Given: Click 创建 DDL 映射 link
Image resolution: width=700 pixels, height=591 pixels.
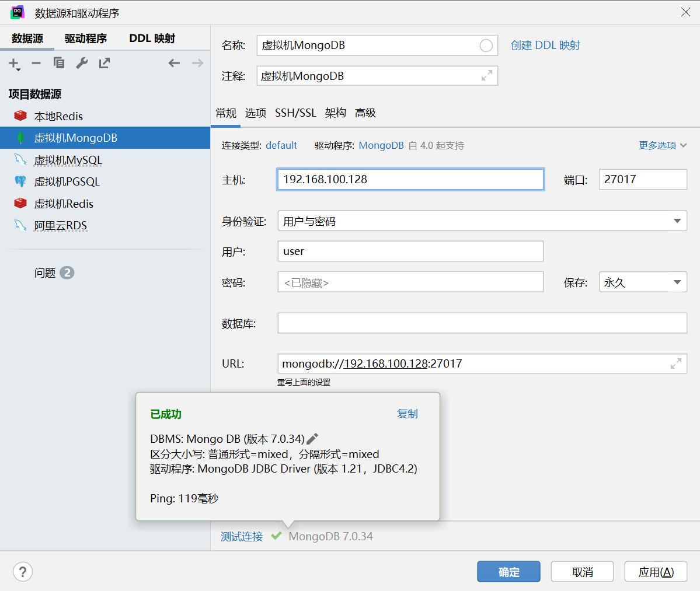Looking at the screenshot, I should pos(545,46).
